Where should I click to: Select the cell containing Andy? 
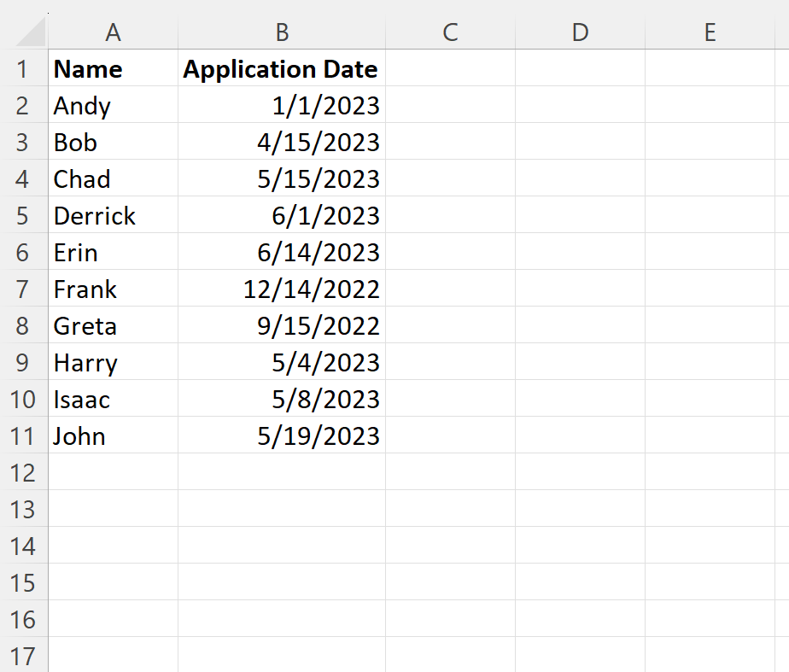[x=114, y=105]
